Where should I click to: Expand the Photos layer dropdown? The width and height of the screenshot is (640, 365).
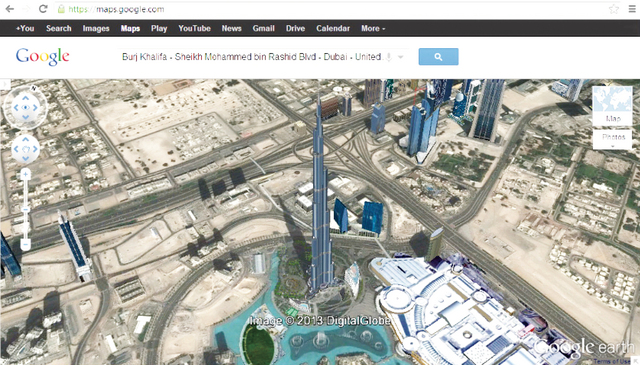coord(613,140)
